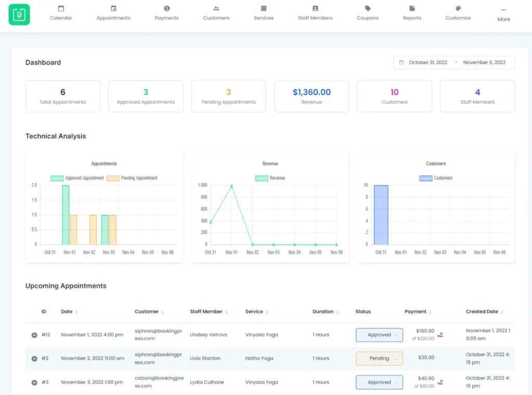Click the payment details icon beside $160.00
Image resolution: width=532 pixels, height=395 pixels.
(x=441, y=335)
